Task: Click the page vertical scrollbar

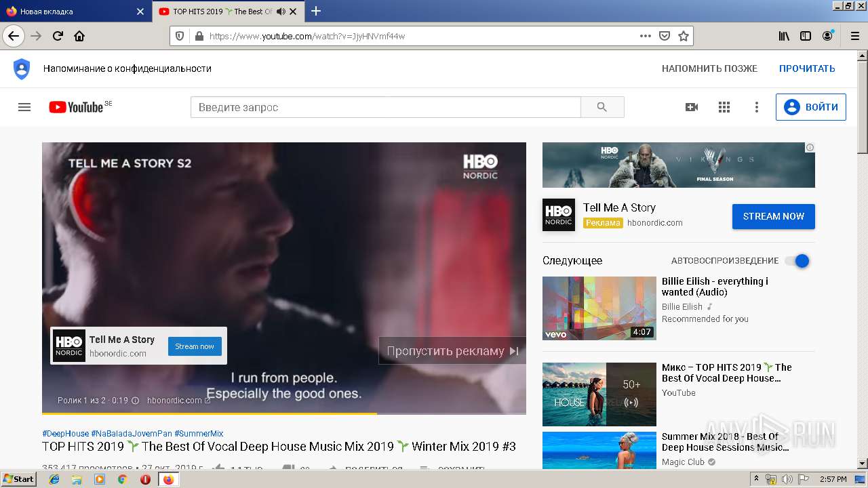Action: pyautogui.click(x=863, y=260)
